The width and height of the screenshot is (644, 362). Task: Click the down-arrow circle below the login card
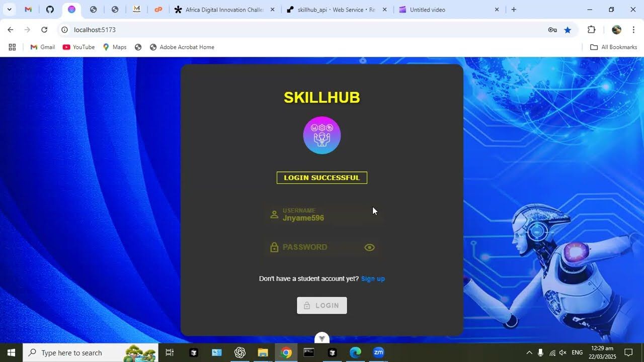click(322, 338)
